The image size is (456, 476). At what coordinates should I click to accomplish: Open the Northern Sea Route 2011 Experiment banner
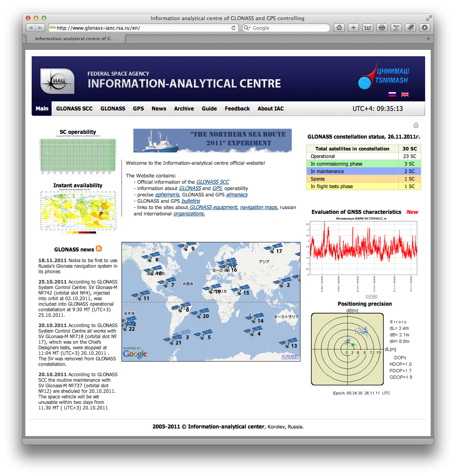point(213,141)
